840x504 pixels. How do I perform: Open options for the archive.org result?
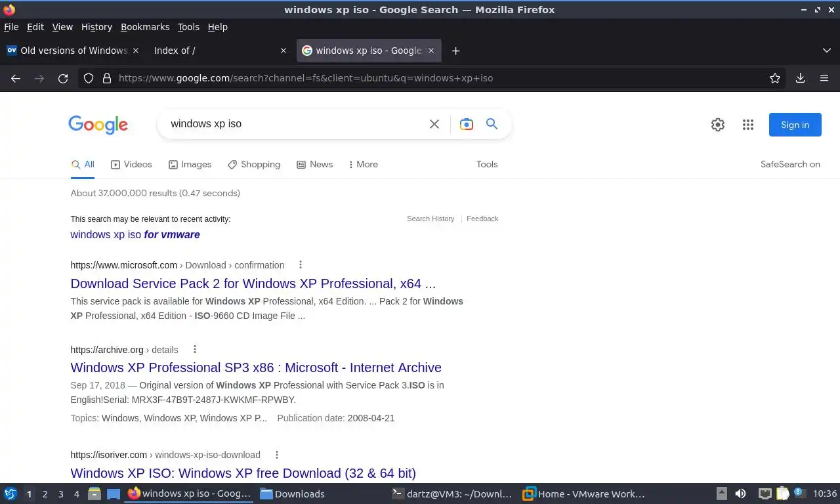[x=194, y=349]
